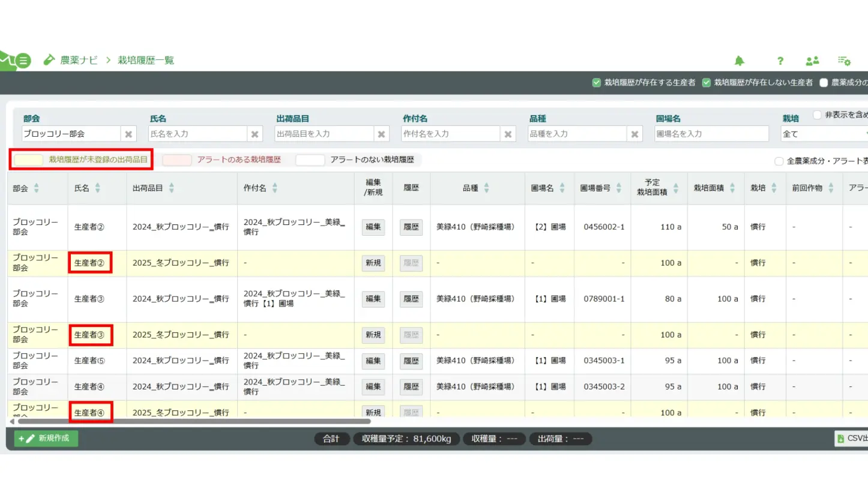Enable 全農薬成分・アラート checkbox
The width and height of the screenshot is (868, 504).
779,161
